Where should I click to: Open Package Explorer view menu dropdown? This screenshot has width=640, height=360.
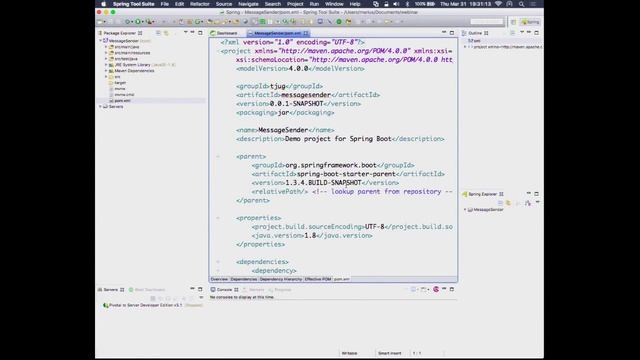pyautogui.click(x=185, y=33)
